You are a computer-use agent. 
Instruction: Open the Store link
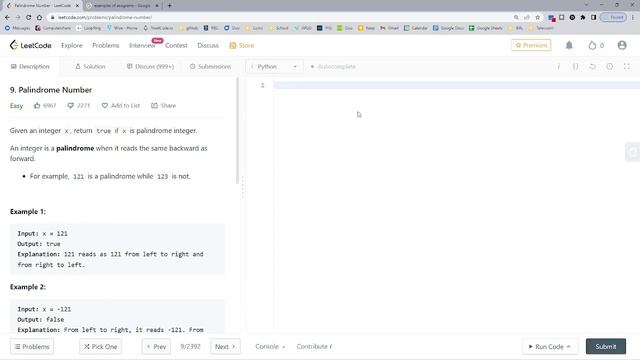[x=242, y=45]
